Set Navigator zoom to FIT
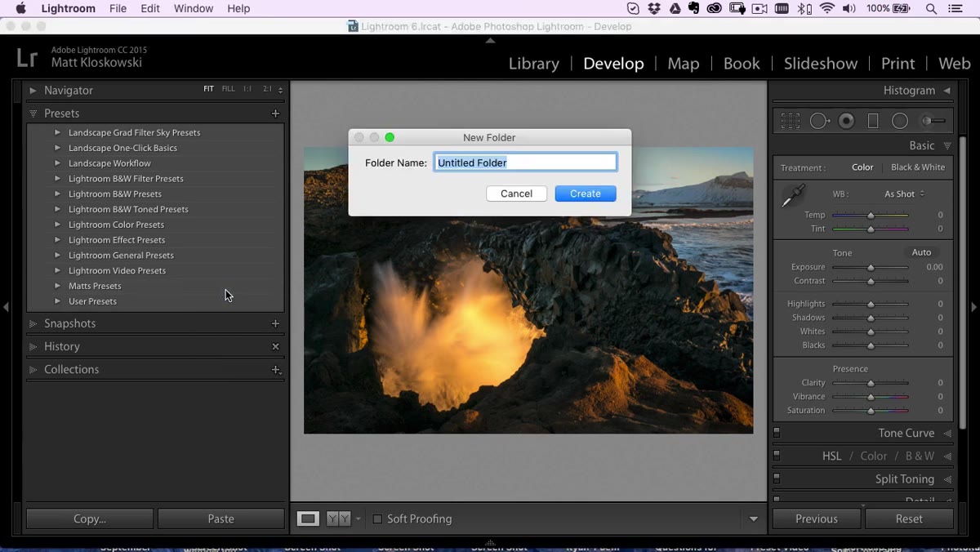 pos(209,89)
